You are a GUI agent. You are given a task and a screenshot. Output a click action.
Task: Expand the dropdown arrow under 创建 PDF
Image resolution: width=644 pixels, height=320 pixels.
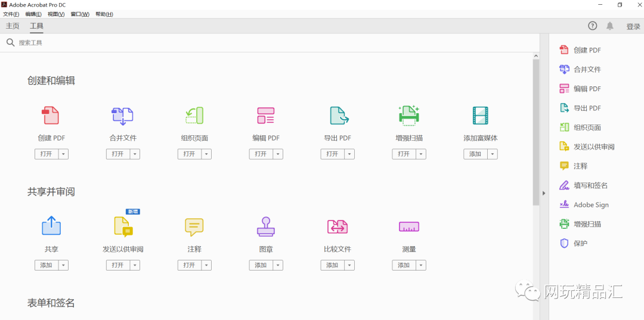(x=64, y=154)
